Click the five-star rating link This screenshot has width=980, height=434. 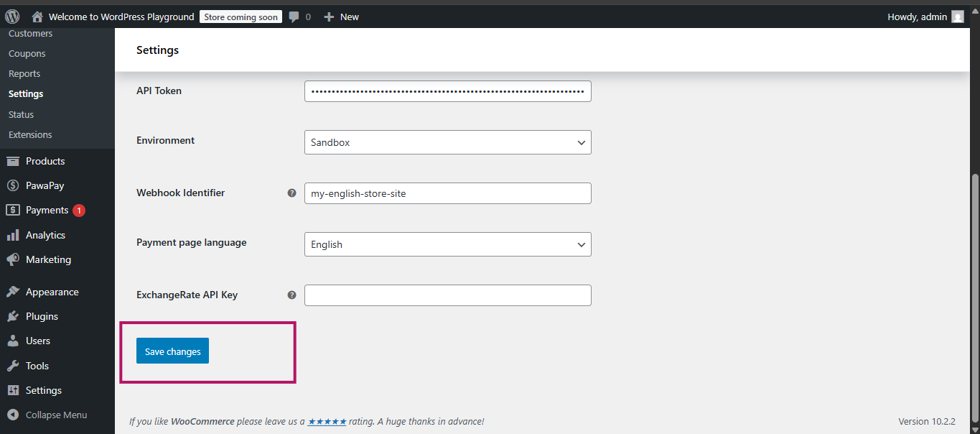tap(327, 421)
